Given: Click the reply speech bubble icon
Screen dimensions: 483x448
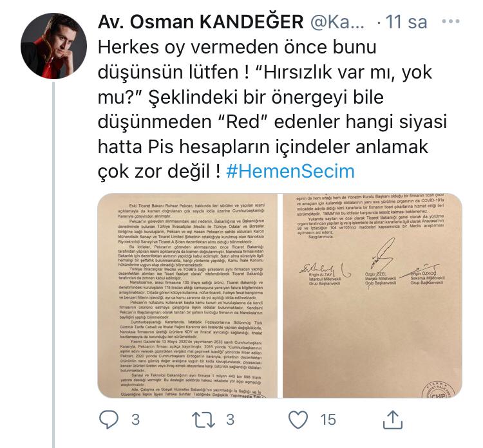Looking at the screenshot, I should tap(109, 420).
